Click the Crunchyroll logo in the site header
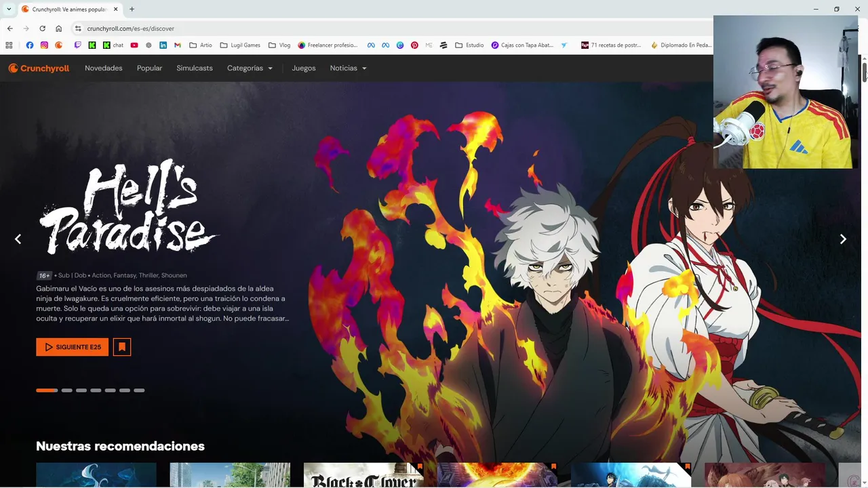 point(39,68)
